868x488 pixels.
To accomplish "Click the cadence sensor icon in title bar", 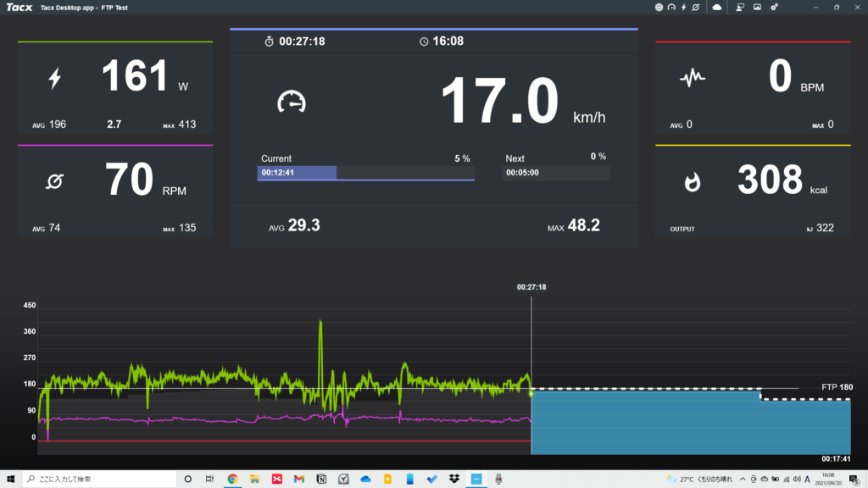I will pos(695,7).
